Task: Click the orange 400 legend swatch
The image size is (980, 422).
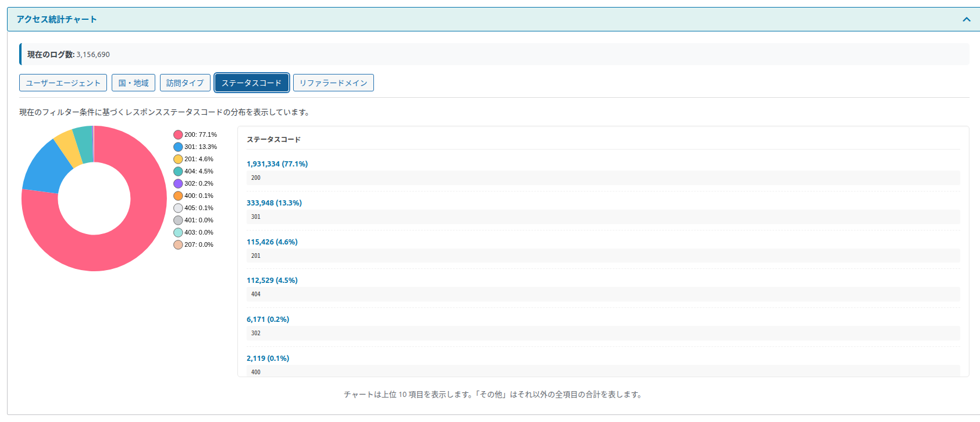Action: (x=178, y=196)
